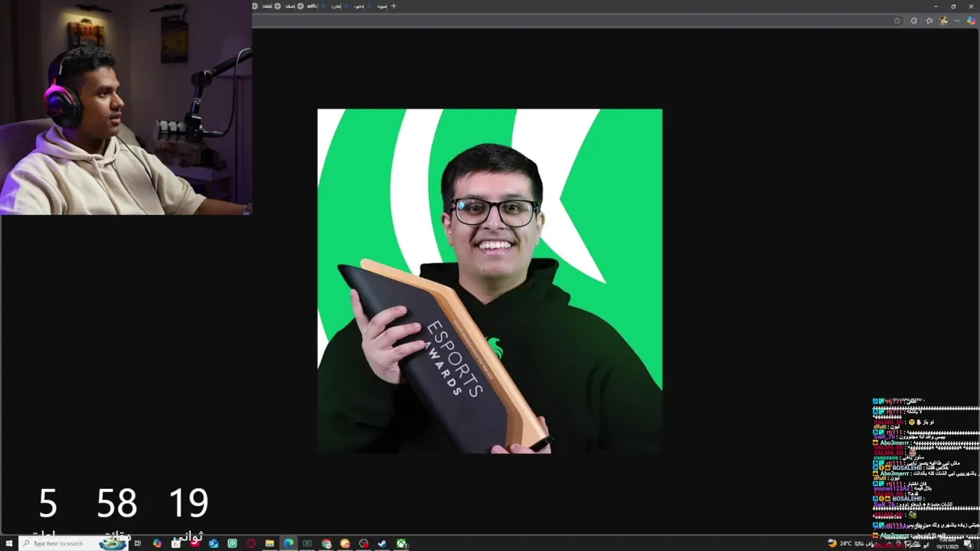
Task: Open a new browser tab with plus button
Action: click(394, 6)
